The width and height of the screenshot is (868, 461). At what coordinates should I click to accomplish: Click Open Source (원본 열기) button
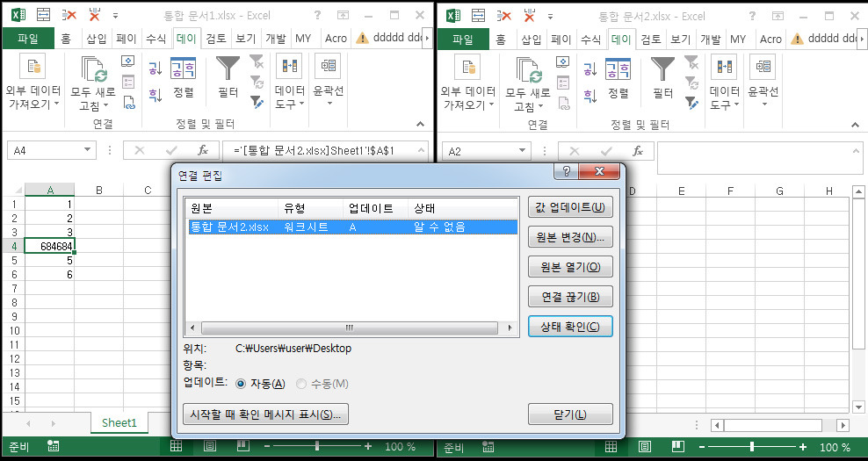570,267
